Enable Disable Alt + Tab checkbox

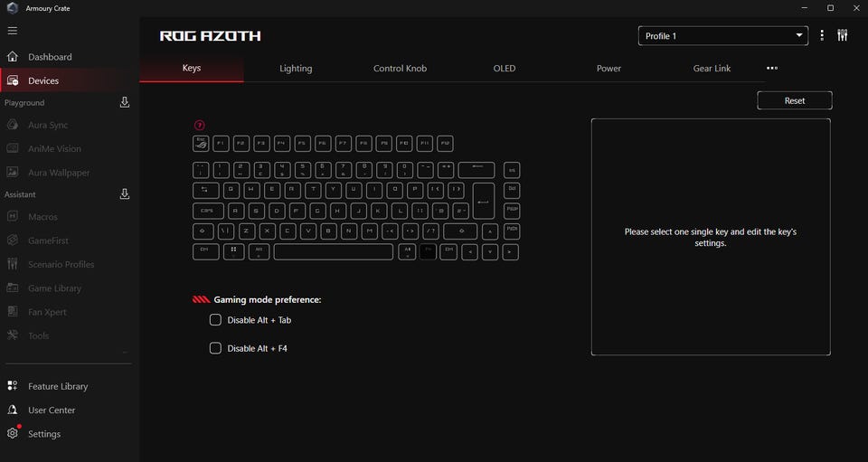coord(215,320)
